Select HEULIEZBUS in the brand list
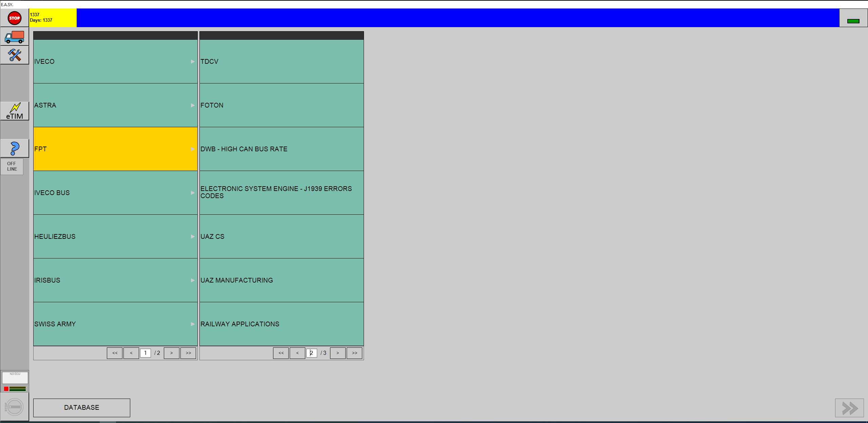This screenshot has width=868, height=423. (x=115, y=236)
